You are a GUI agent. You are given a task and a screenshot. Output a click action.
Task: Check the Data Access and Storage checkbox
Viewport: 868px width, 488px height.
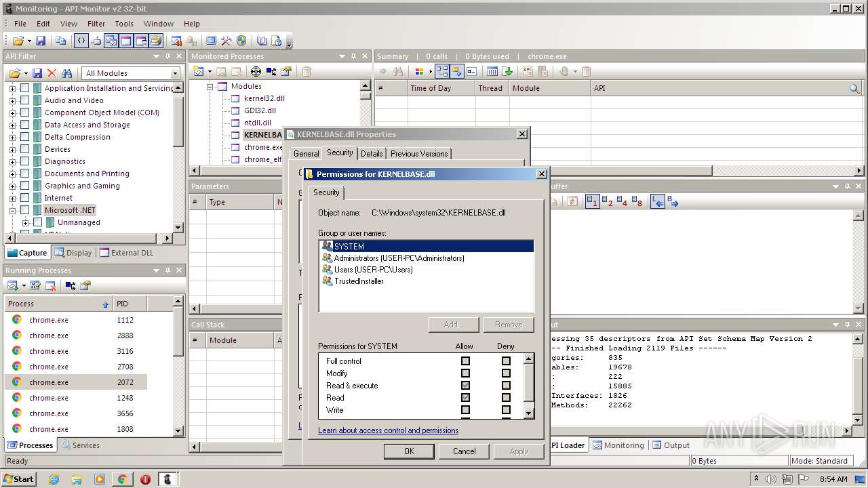[24, 125]
